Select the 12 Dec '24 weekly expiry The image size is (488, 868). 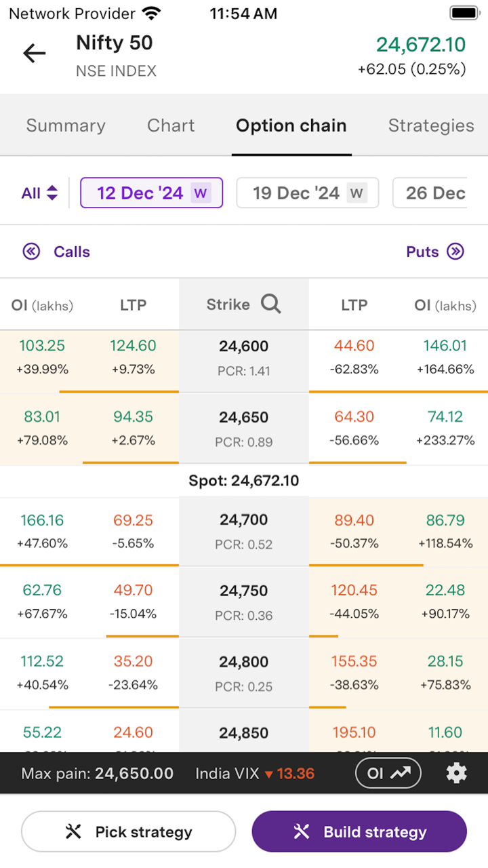[x=151, y=193]
